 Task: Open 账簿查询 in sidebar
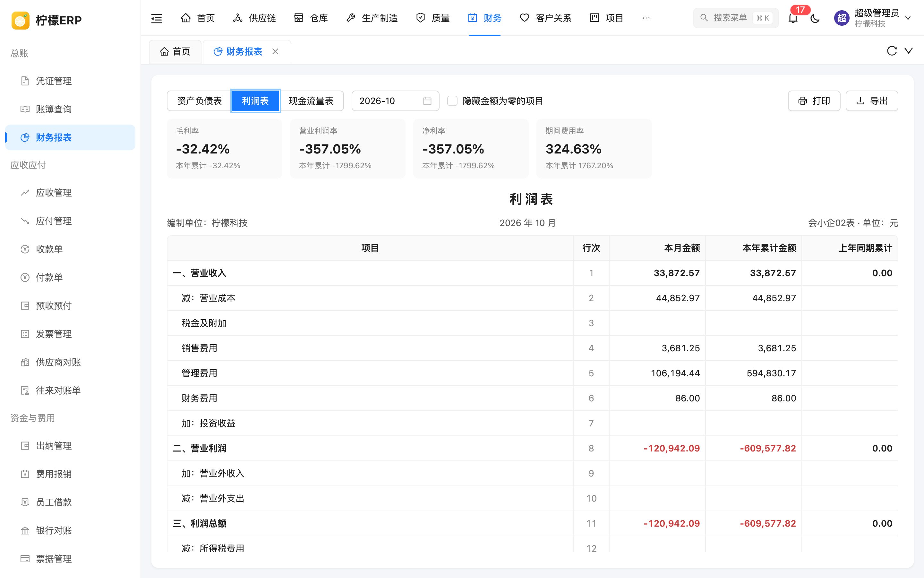click(x=70, y=109)
